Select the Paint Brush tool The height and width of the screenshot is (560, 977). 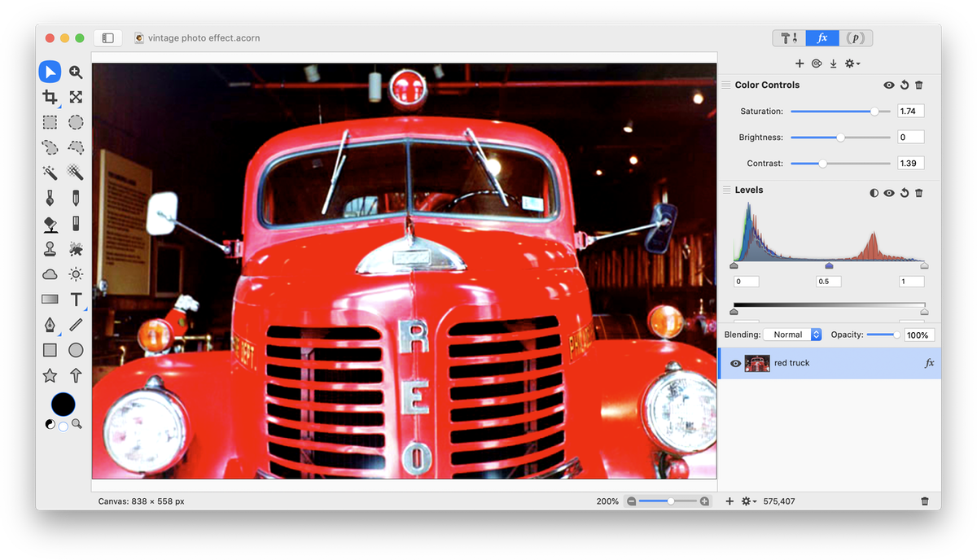click(50, 198)
